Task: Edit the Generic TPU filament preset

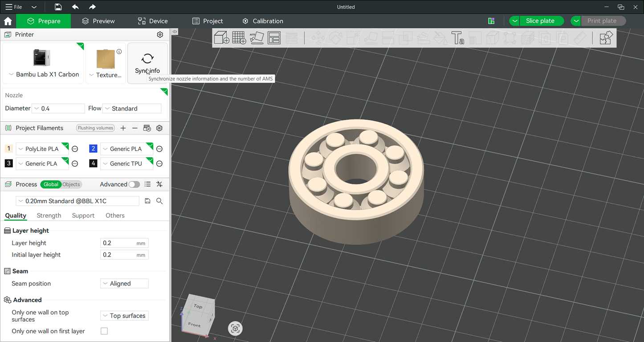Action: point(159,163)
